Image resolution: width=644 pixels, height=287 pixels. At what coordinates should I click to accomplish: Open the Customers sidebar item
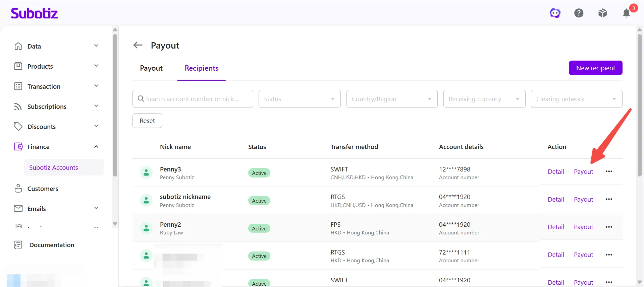(43, 189)
